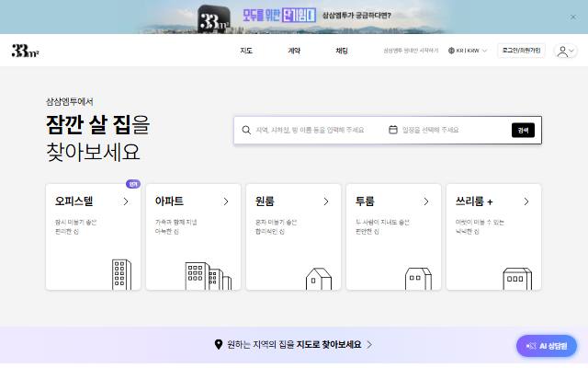Click the 로그인/회원가입 button
This screenshot has width=588, height=368.
pos(521,51)
